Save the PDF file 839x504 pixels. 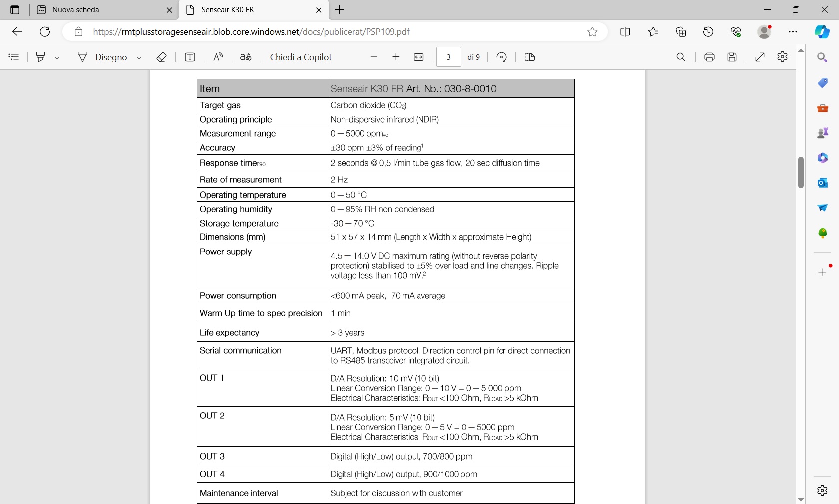pyautogui.click(x=732, y=57)
